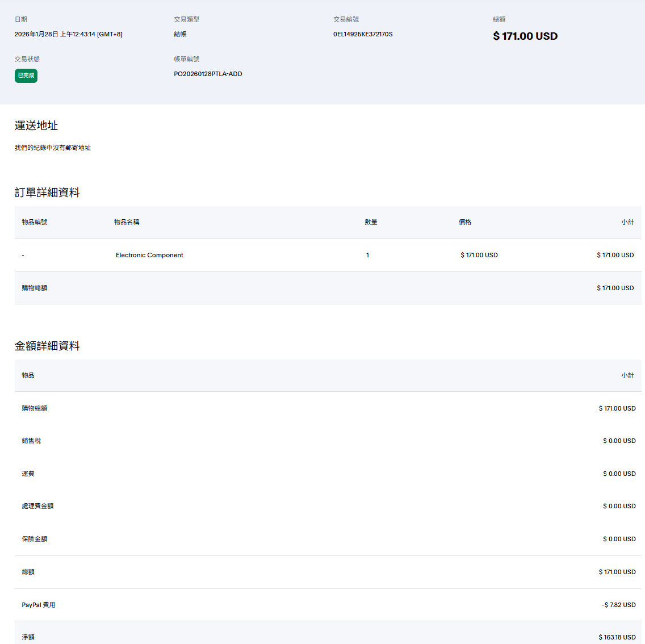Click the 銷售稅 row label
Image resolution: width=645 pixels, height=644 pixels.
31,441
